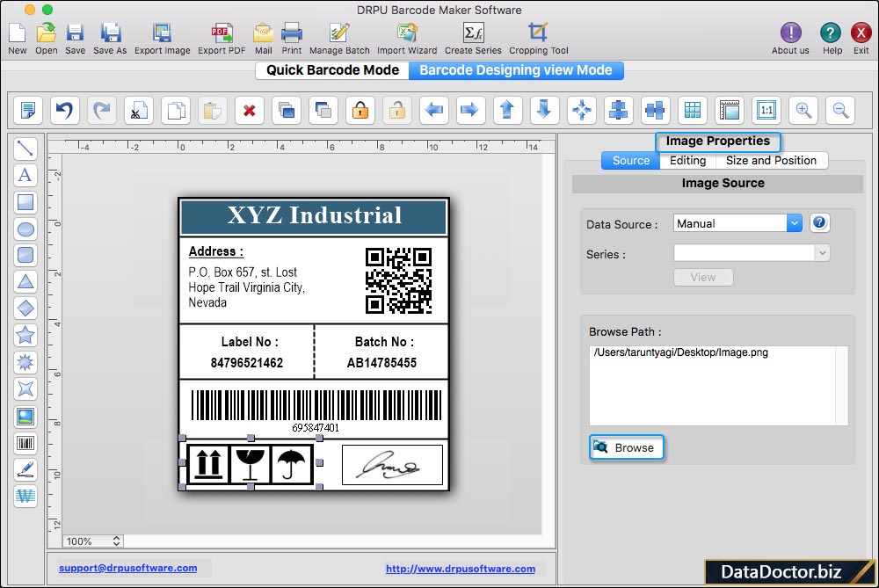Select the Text tool (letter A)
The image size is (879, 588).
point(25,176)
